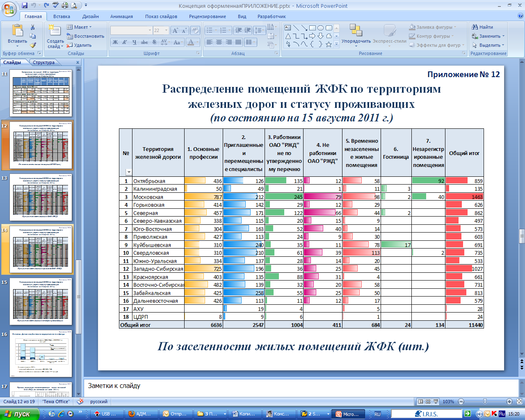Toggle text shadow (S)
The height and width of the screenshot is (420, 525).
154,42
